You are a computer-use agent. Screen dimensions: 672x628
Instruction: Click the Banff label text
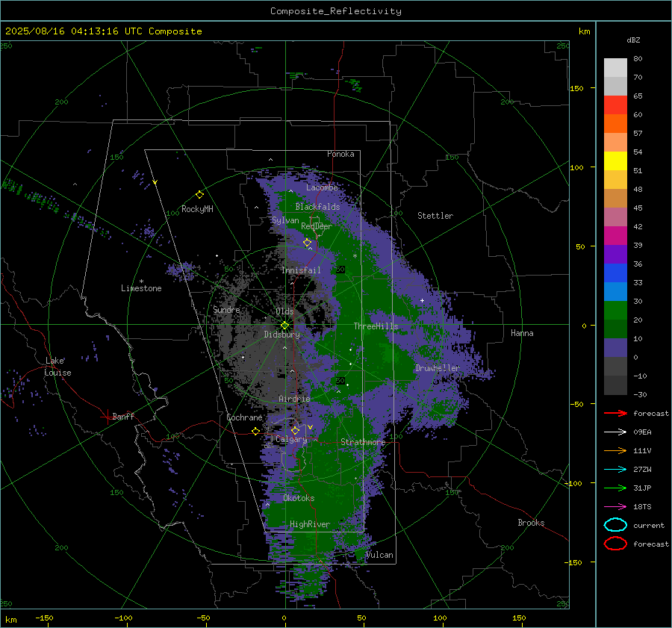[123, 416]
